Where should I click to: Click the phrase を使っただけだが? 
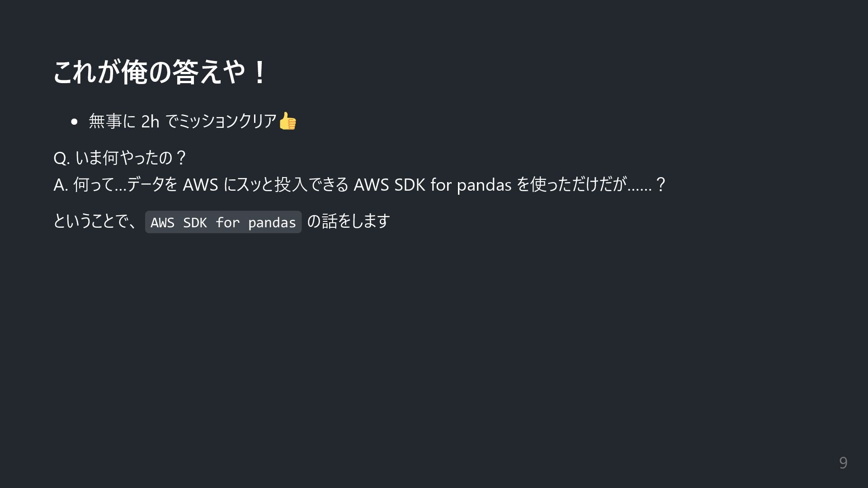click(571, 184)
